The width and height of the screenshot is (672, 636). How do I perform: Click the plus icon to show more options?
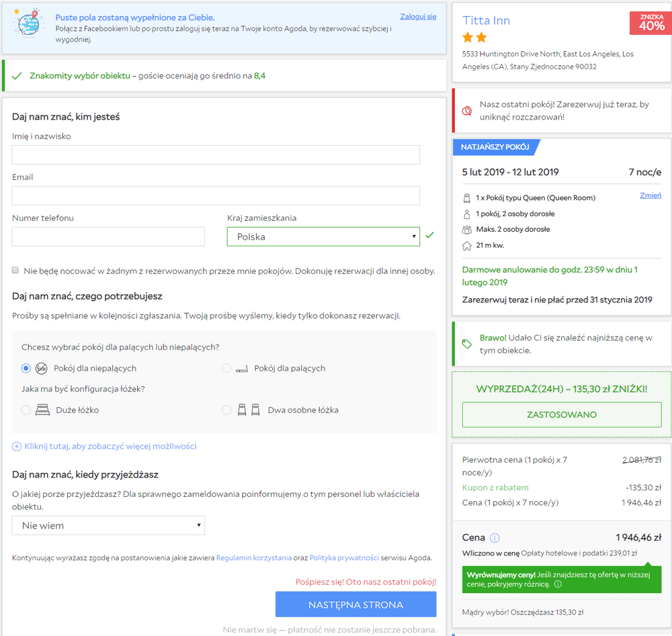17,446
